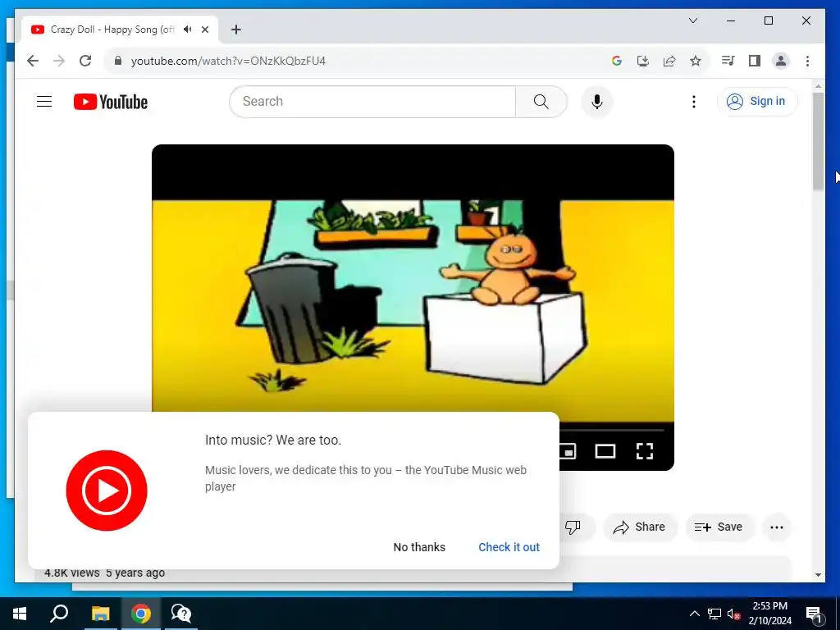Sign in to YouTube
Image resolution: width=840 pixels, height=630 pixels.
point(756,101)
